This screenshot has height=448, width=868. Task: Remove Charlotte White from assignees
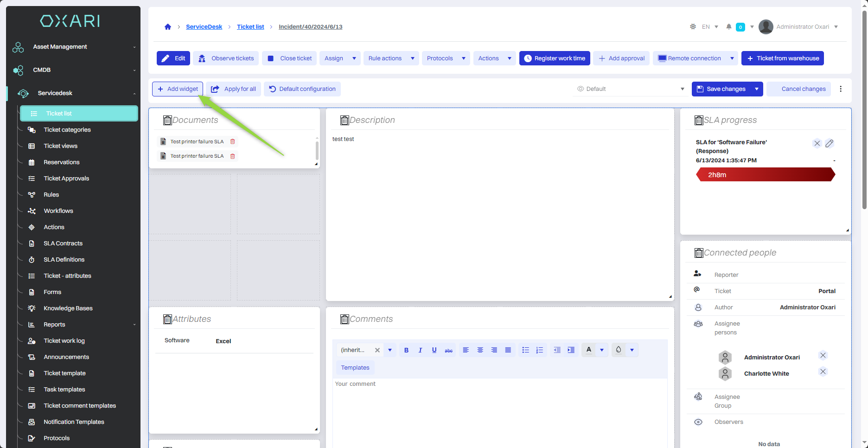pos(823,371)
